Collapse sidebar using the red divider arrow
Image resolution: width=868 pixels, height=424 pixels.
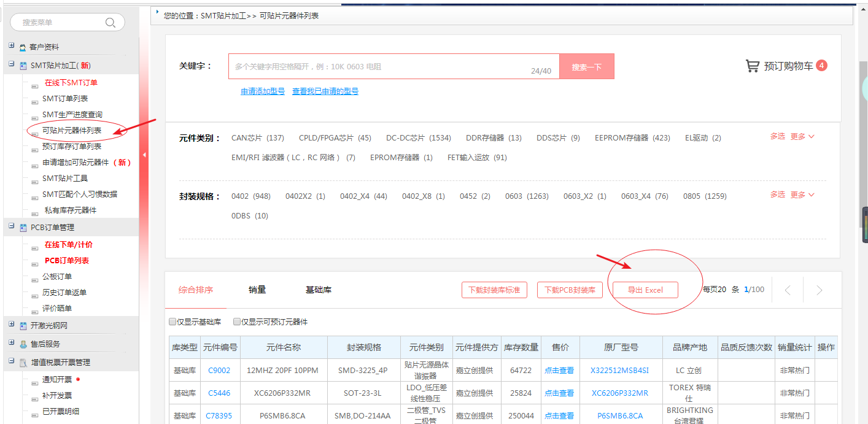coord(144,155)
